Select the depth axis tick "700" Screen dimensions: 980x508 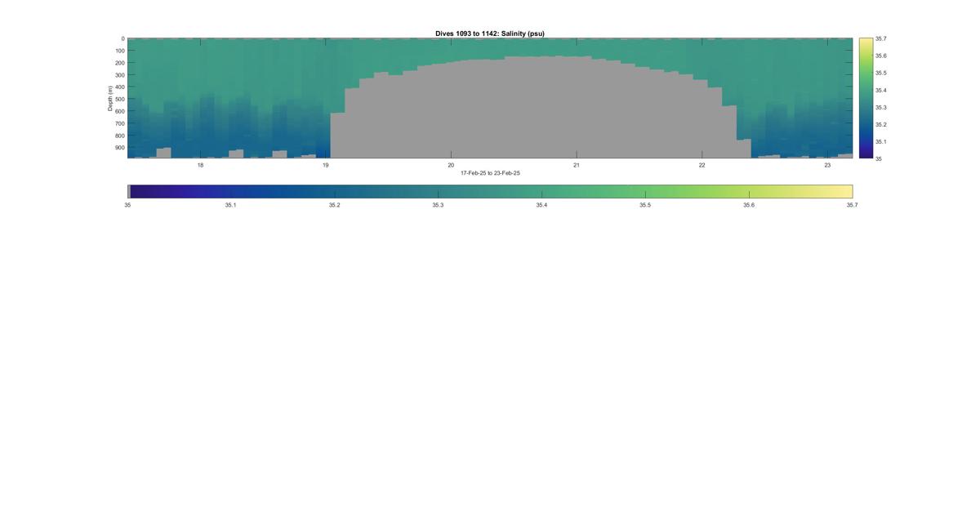point(119,124)
